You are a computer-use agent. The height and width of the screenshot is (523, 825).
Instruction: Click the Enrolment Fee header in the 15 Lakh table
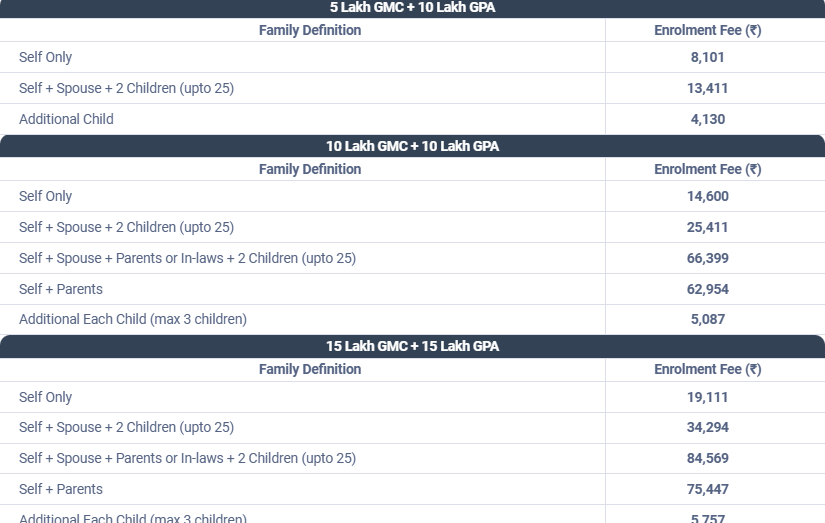707,369
